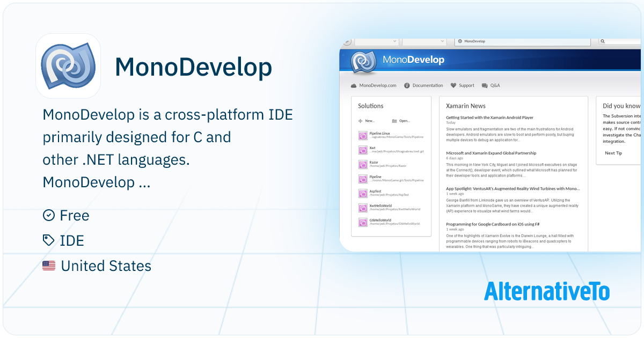Open 'Microsoft and Xamarin Expand Global Partnership' article
The height and width of the screenshot is (338, 644).
pyautogui.click(x=491, y=153)
